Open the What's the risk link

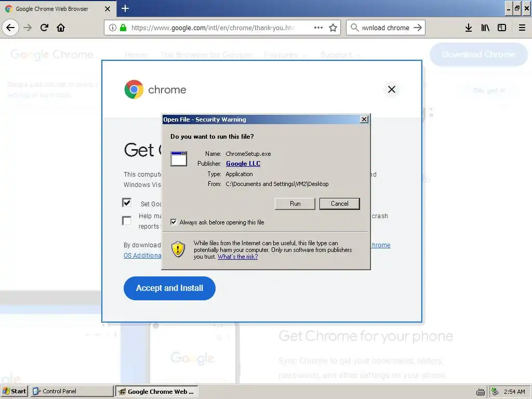[237, 257]
